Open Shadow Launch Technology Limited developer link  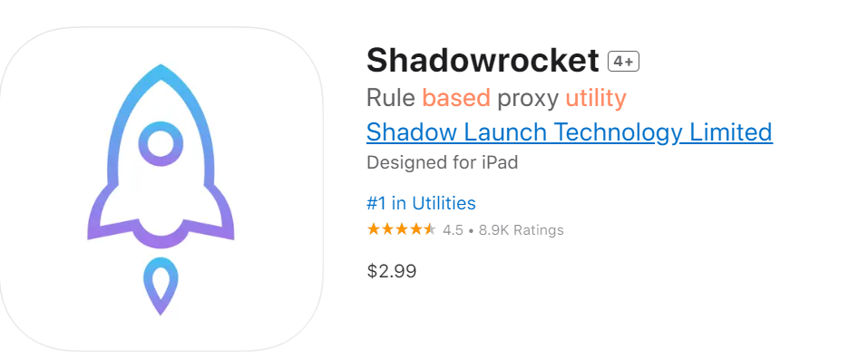(569, 132)
